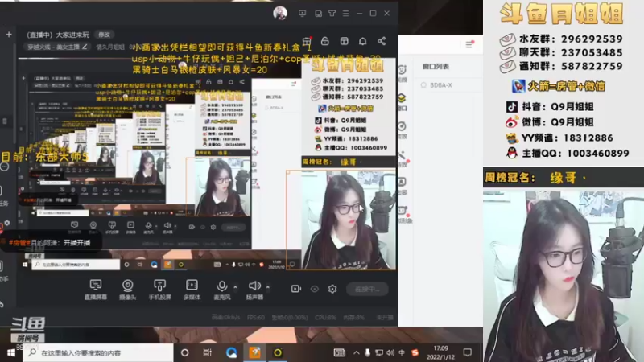Click 修改 to edit stream title

click(104, 35)
